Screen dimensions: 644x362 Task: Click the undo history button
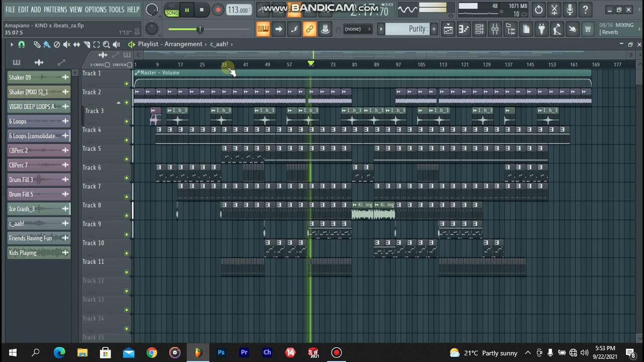pos(539,10)
